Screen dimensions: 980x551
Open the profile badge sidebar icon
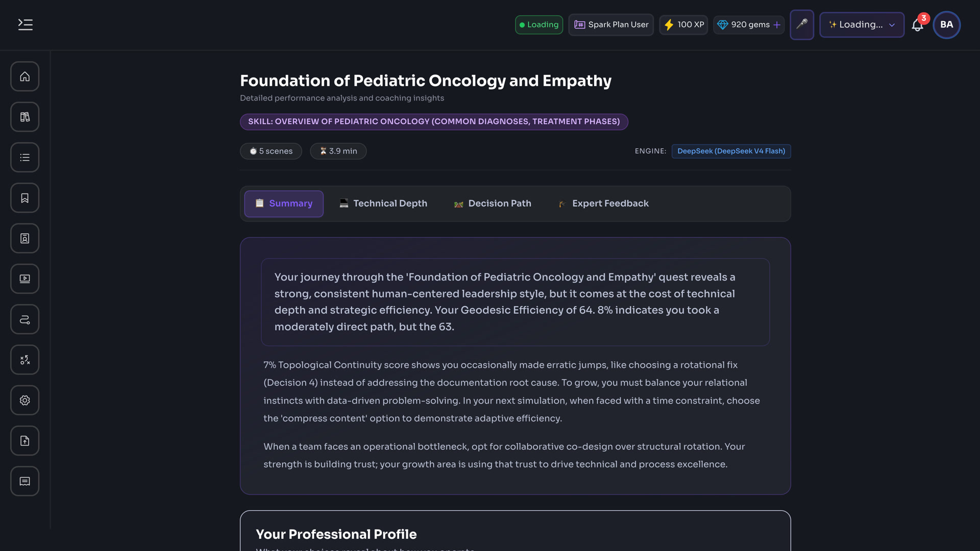point(24,238)
